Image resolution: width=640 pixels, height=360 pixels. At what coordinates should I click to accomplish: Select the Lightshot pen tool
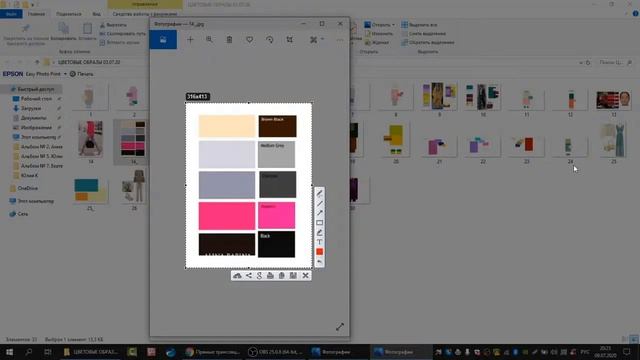click(320, 193)
